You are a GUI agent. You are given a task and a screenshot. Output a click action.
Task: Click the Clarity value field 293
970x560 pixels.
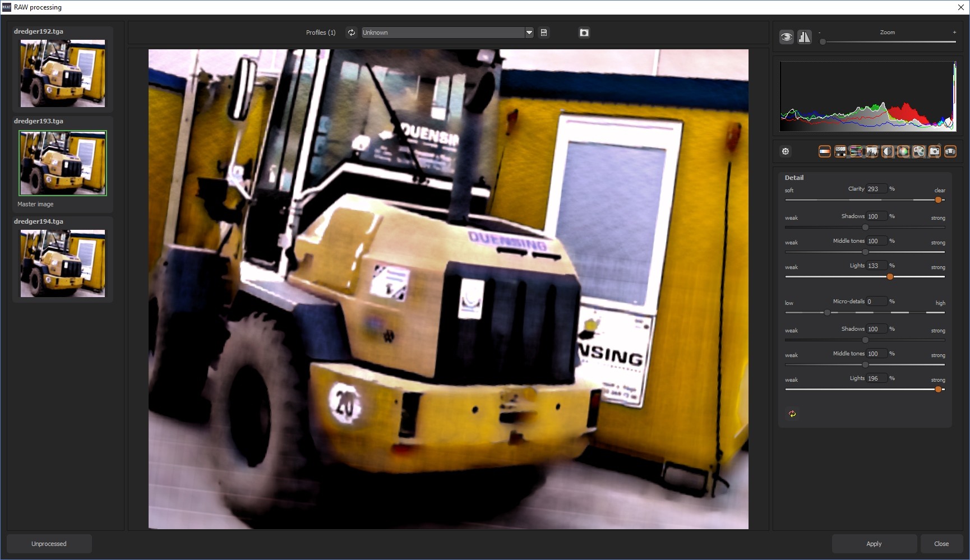click(x=876, y=189)
